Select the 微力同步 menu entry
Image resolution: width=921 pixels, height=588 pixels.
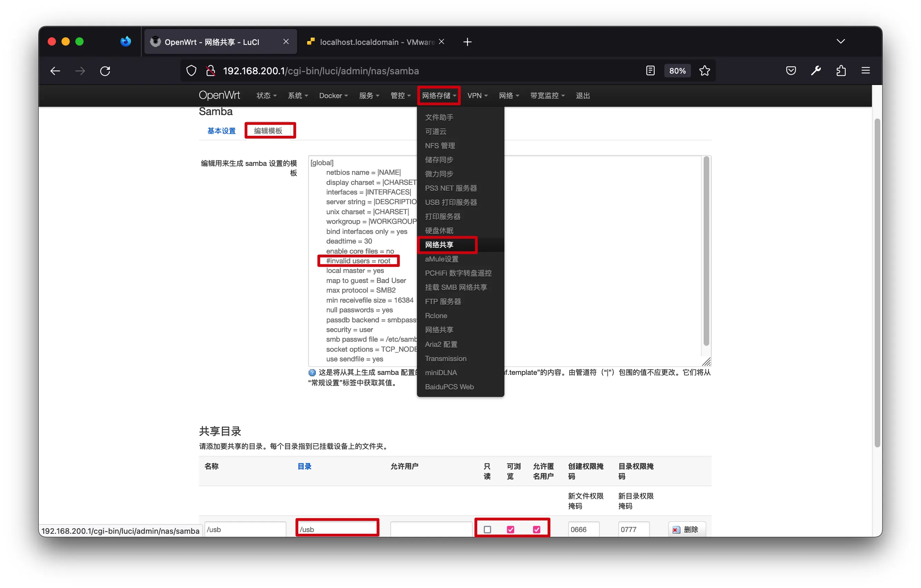pos(460,174)
